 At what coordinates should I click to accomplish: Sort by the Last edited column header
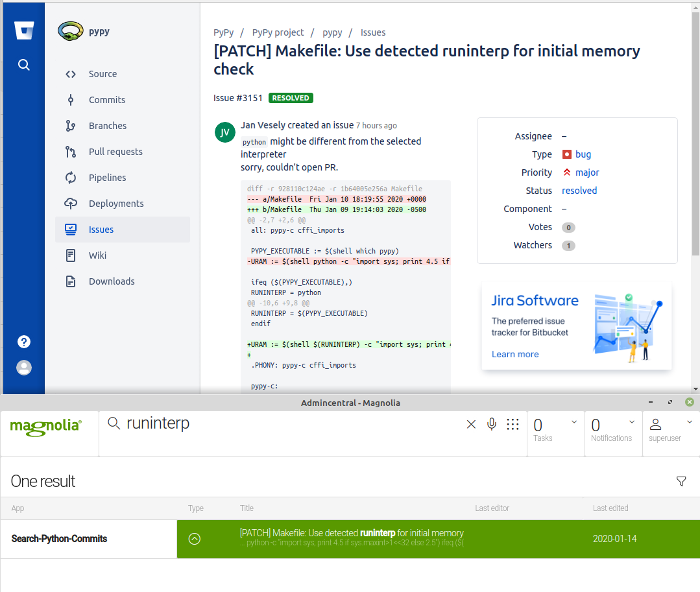(610, 508)
